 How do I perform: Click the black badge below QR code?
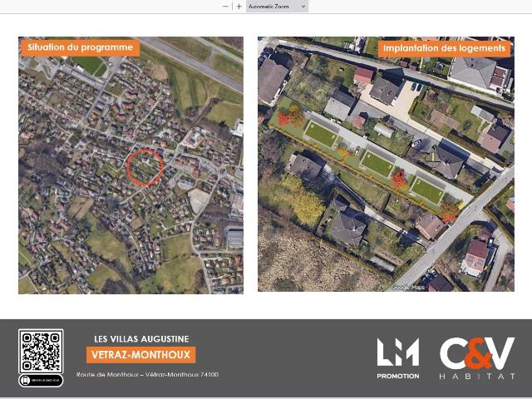tap(41, 381)
